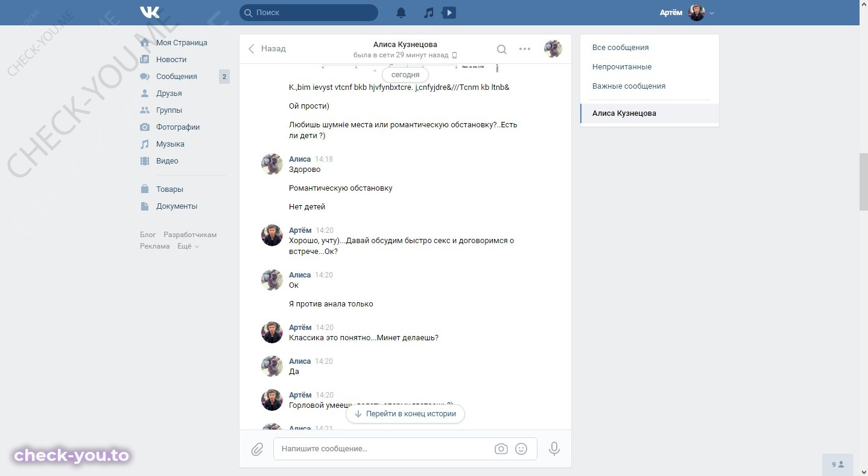Image resolution: width=868 pixels, height=476 pixels.
Task: Open the Музыка section
Action: pos(170,144)
